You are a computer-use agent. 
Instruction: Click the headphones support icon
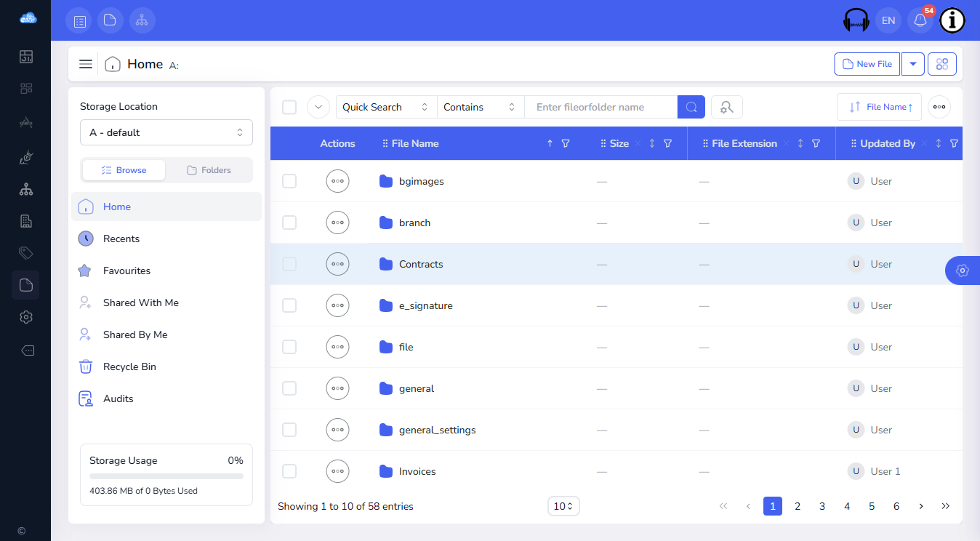(x=856, y=20)
